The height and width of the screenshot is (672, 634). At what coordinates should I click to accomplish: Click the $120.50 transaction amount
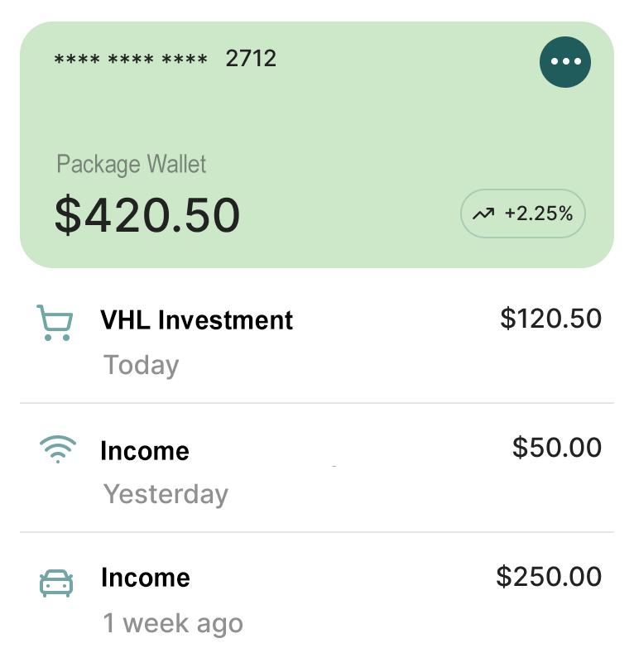click(x=550, y=318)
